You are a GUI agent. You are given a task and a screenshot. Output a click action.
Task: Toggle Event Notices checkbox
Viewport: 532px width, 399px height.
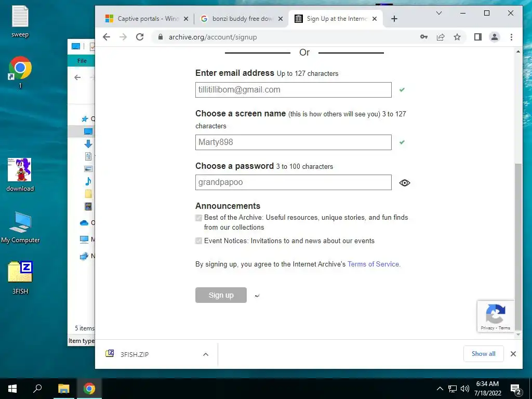(x=199, y=241)
